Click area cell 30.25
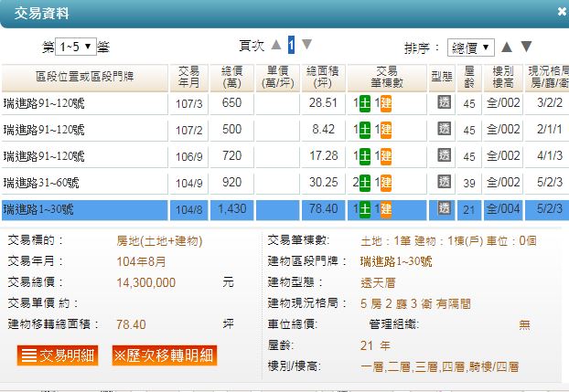Image resolution: width=569 pixels, height=392 pixels. click(323, 183)
